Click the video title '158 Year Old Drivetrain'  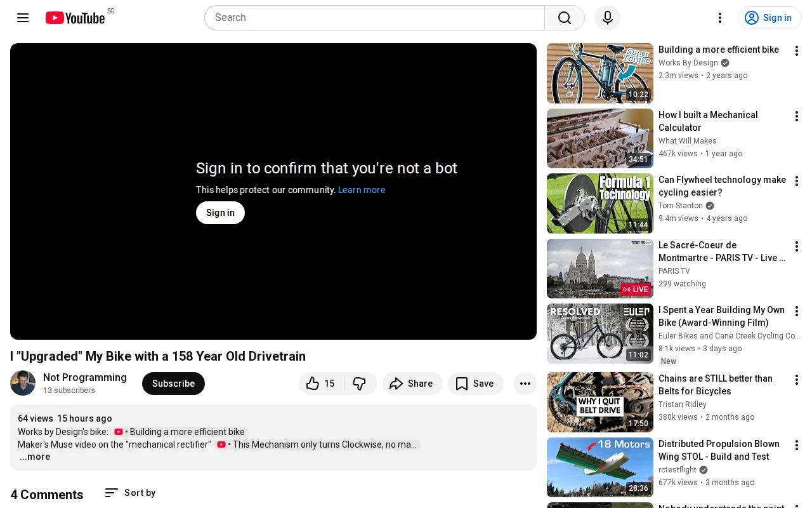tap(158, 356)
